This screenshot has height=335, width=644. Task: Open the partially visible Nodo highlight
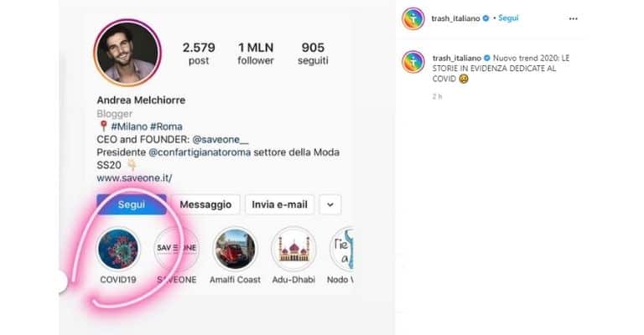click(342, 249)
